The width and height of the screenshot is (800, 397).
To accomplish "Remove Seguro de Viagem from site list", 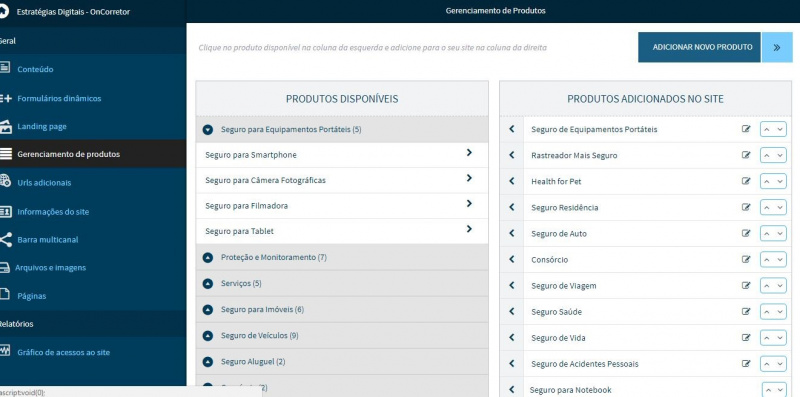I will coord(512,285).
